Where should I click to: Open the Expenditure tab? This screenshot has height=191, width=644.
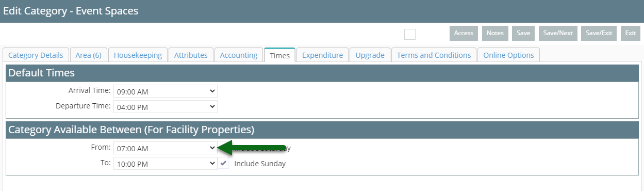(x=323, y=55)
